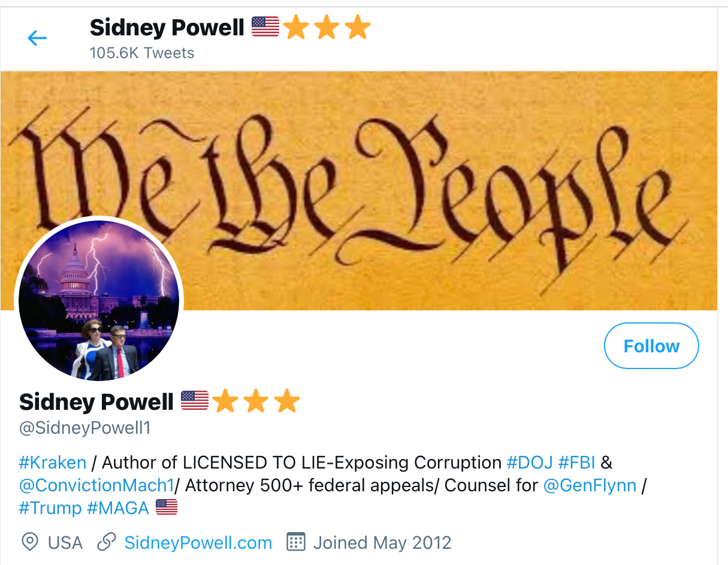Click the location pin icon beside USA
The height and width of the screenshot is (565, 728).
pos(29,542)
